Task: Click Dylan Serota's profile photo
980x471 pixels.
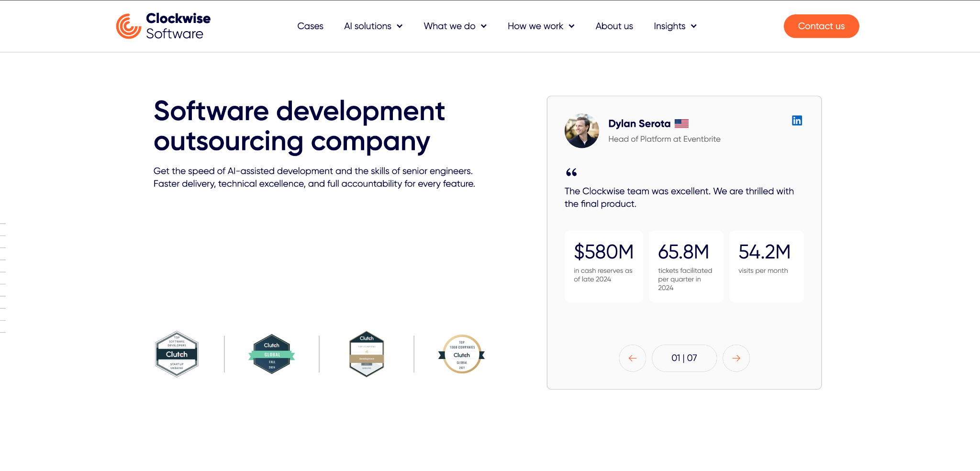Action: pos(582,131)
